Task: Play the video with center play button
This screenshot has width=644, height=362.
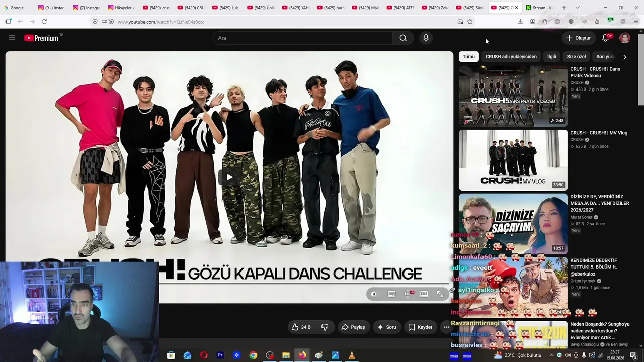Action: coord(229,177)
